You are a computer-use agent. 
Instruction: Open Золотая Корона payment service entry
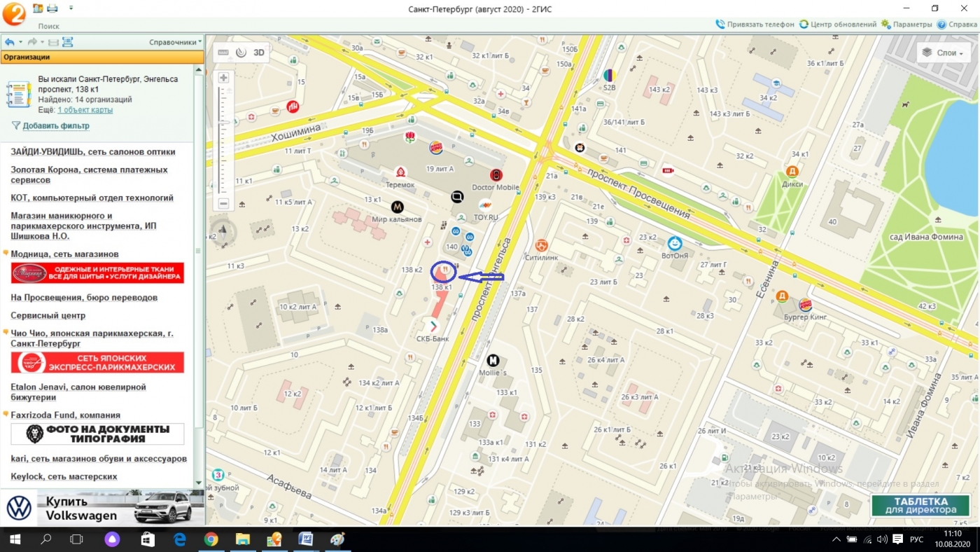point(89,175)
